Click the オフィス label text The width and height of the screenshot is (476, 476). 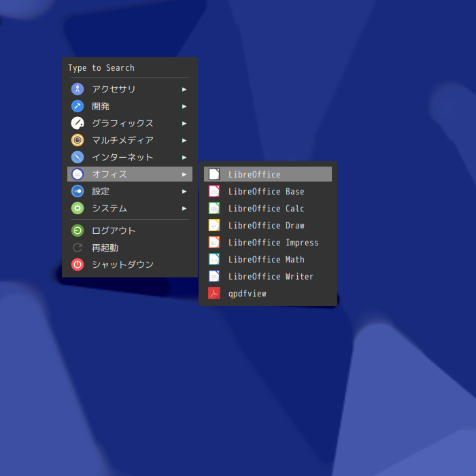tap(109, 174)
